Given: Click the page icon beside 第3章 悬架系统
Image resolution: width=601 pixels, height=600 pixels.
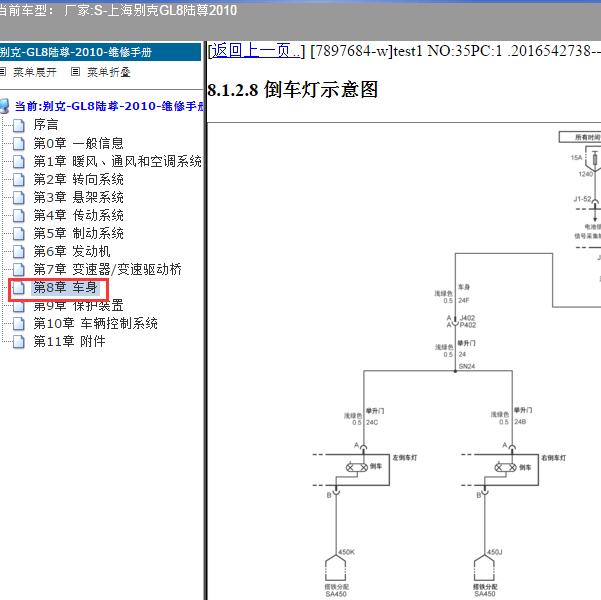Looking at the screenshot, I should [x=18, y=197].
